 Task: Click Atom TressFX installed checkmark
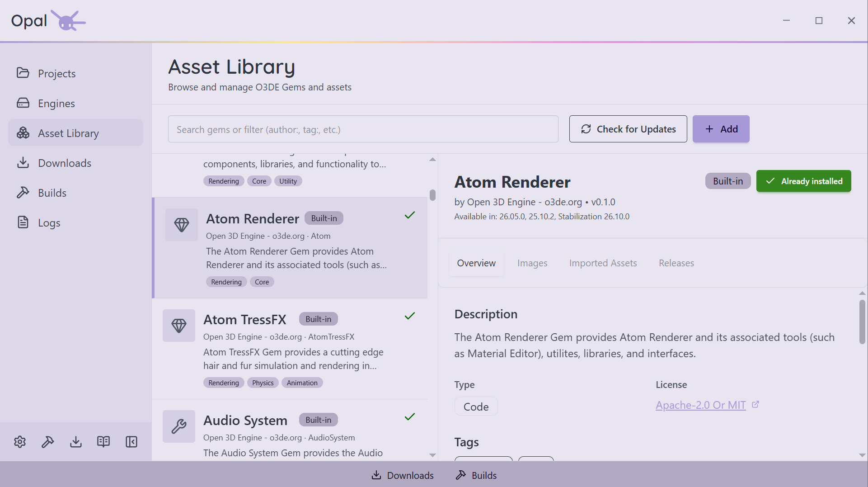pyautogui.click(x=410, y=316)
